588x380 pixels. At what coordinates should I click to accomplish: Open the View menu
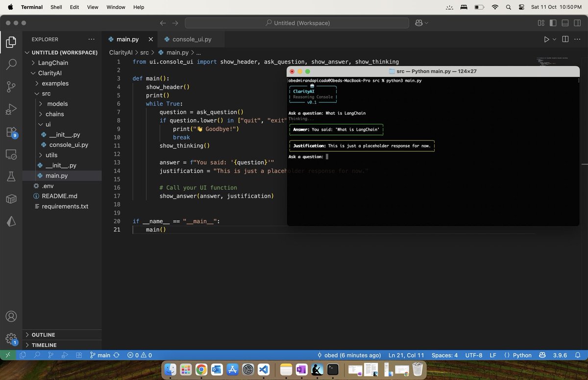(x=93, y=7)
